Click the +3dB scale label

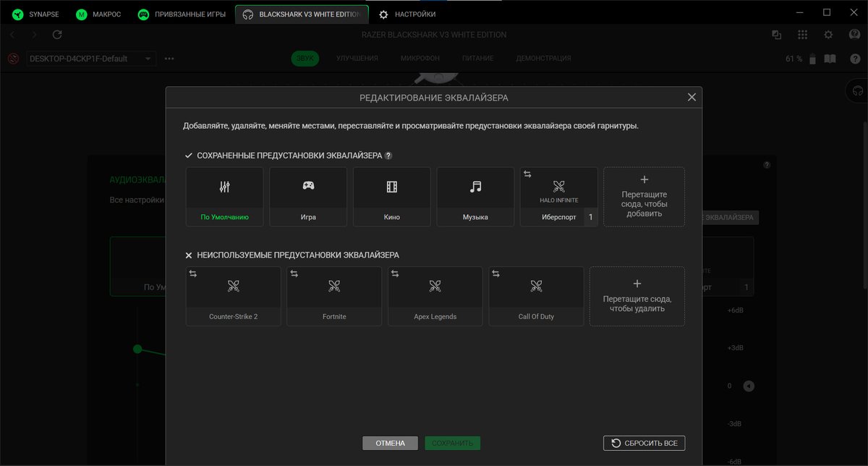click(x=735, y=348)
